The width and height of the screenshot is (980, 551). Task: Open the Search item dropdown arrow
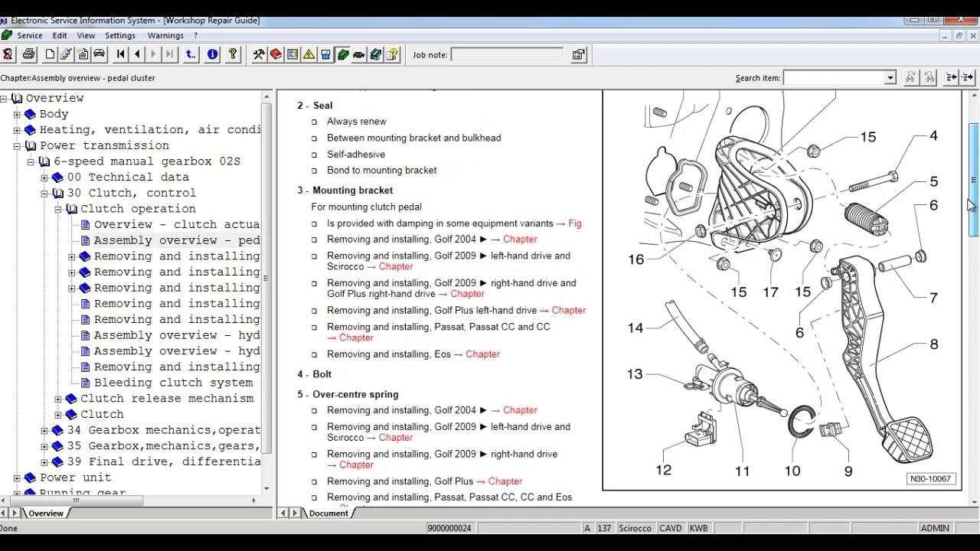[x=890, y=78]
